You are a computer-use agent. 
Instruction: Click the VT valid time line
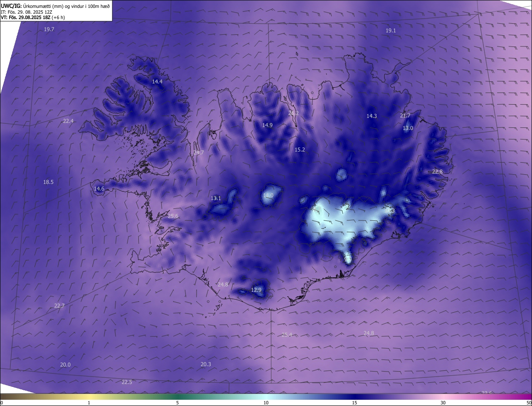tap(33, 17)
